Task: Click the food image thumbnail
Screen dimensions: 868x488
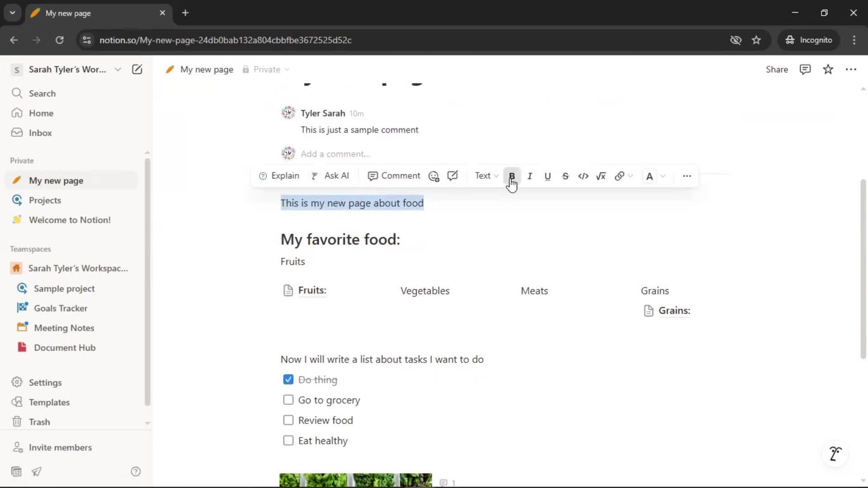Action: point(356,480)
